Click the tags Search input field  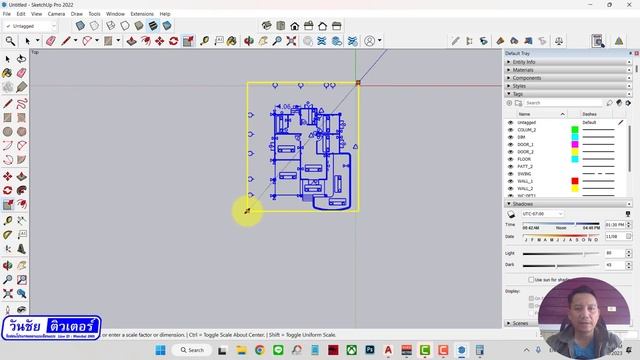click(563, 103)
